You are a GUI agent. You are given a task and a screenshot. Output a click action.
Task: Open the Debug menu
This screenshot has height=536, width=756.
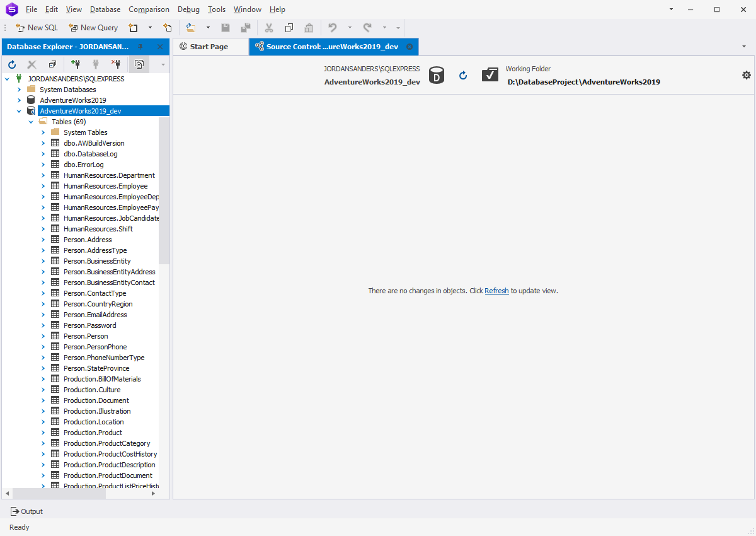[x=188, y=9]
